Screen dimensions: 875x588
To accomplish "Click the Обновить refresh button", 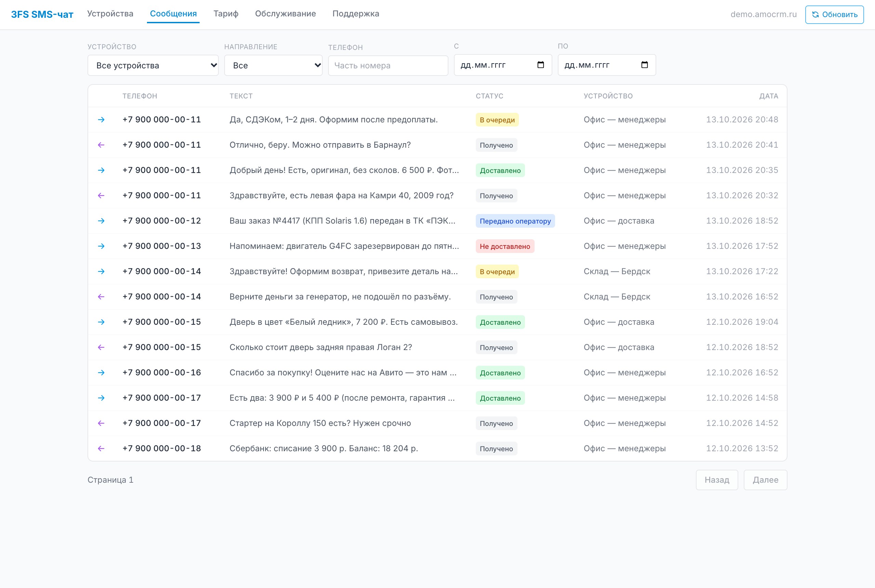I will click(835, 15).
